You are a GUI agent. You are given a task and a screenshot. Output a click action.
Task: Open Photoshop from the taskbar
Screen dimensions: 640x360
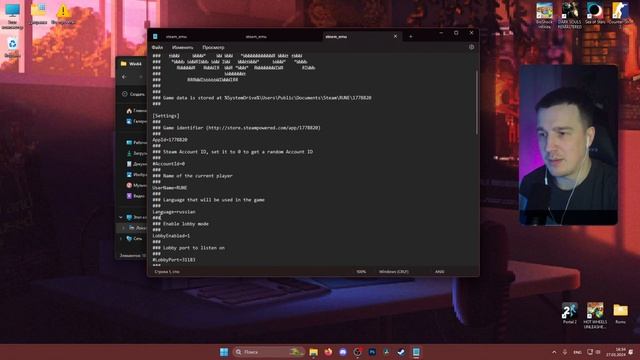point(372,352)
